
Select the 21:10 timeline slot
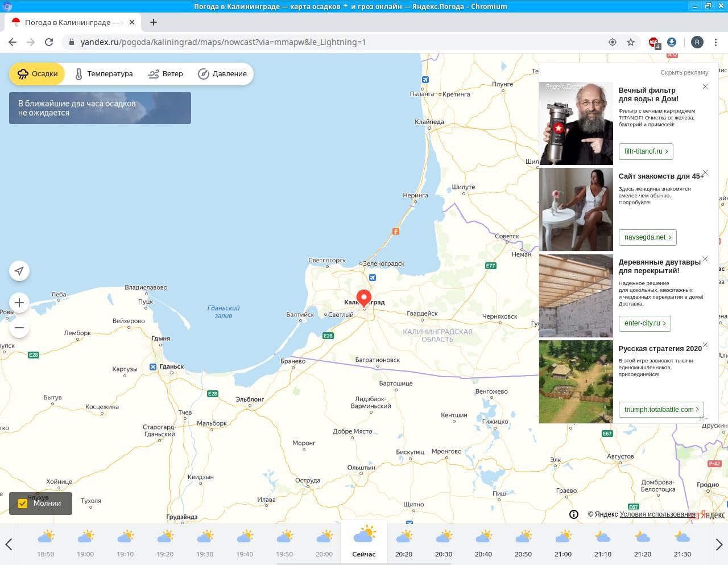pyautogui.click(x=603, y=544)
